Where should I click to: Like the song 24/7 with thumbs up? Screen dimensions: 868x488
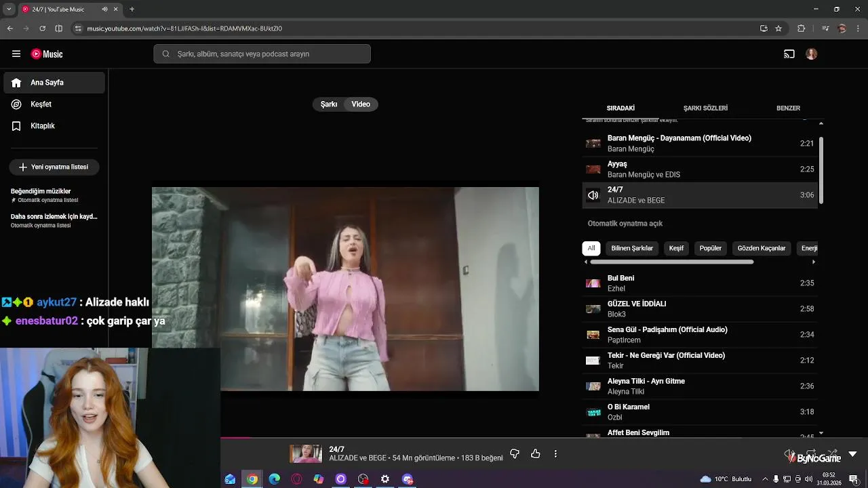(536, 454)
